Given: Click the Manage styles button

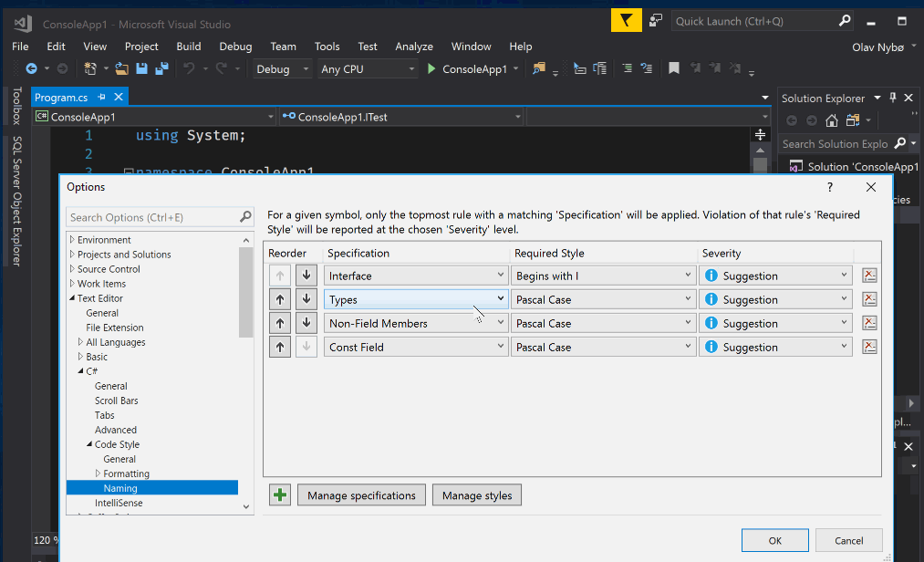Looking at the screenshot, I should [476, 494].
